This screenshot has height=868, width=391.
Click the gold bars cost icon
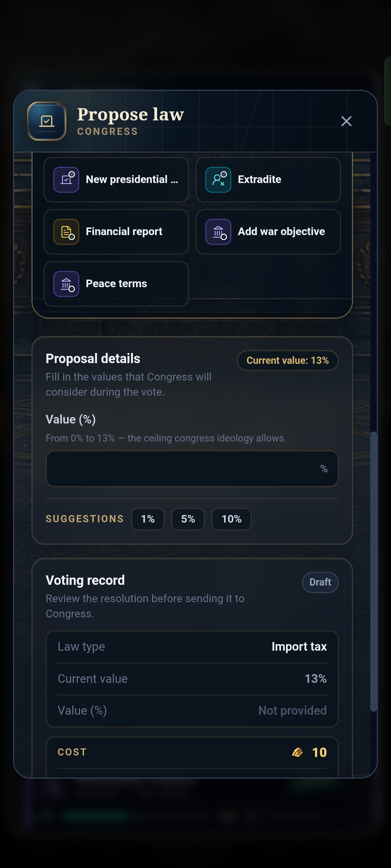click(x=298, y=752)
